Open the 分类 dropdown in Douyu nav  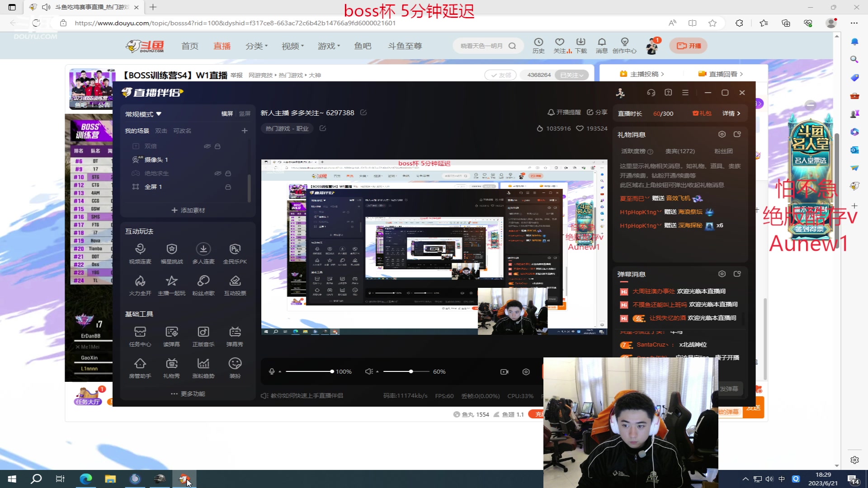point(256,46)
